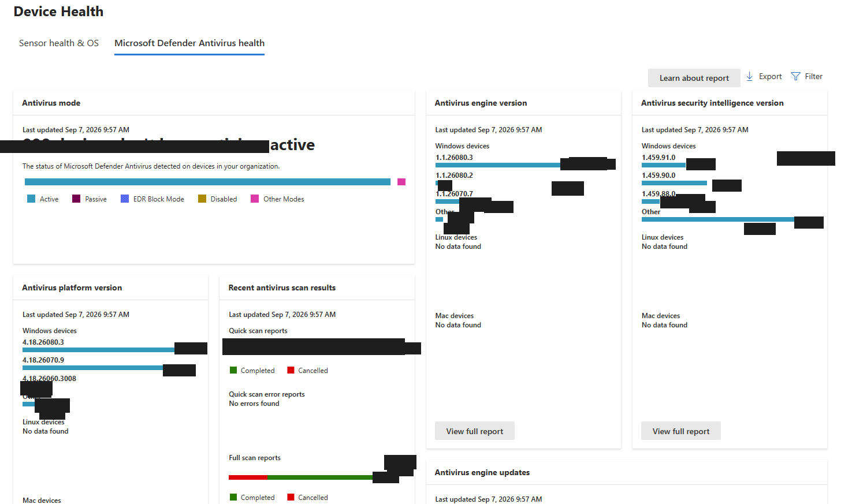Click the Passive legend swatch

[76, 199]
